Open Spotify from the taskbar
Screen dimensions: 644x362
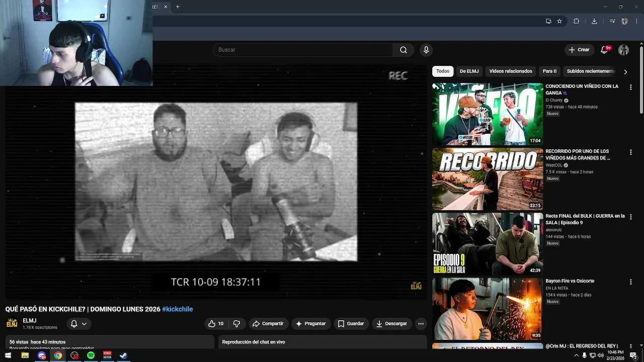click(91, 355)
